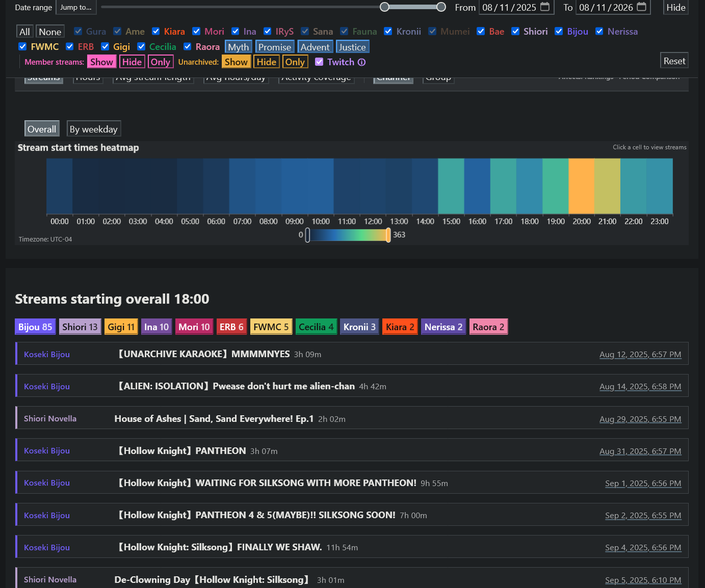
Task: Filter streams by the Raora 2 tag
Action: [488, 327]
